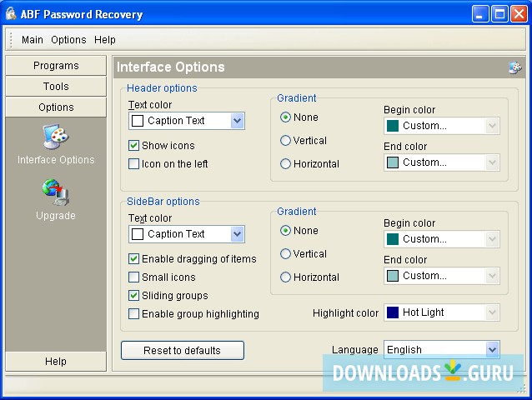The width and height of the screenshot is (532, 400).
Task: Toggle Enable dragging of items checkbox
Action: [x=133, y=258]
